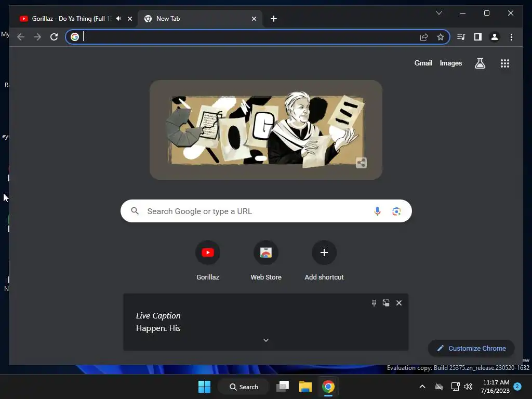Go back with the browser back arrow

pos(21,37)
